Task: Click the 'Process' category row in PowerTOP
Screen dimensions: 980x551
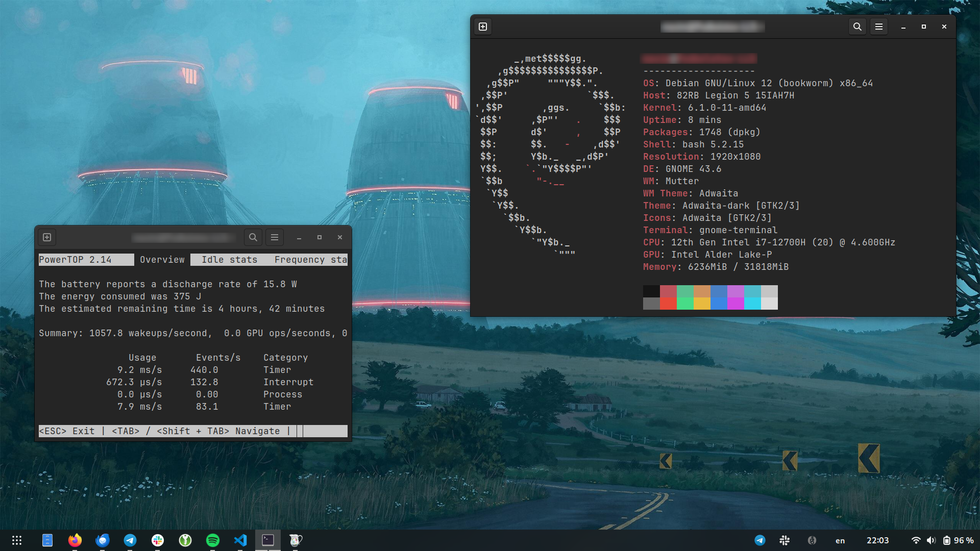Action: click(210, 394)
